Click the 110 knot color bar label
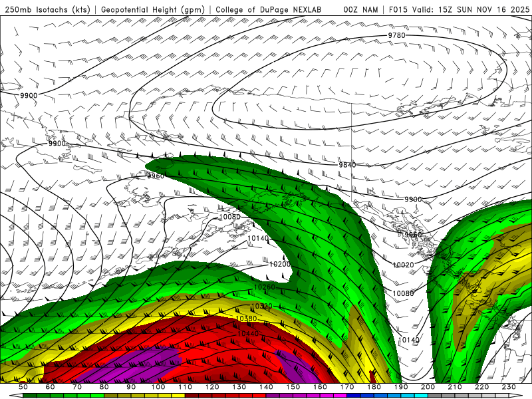 [x=186, y=387]
